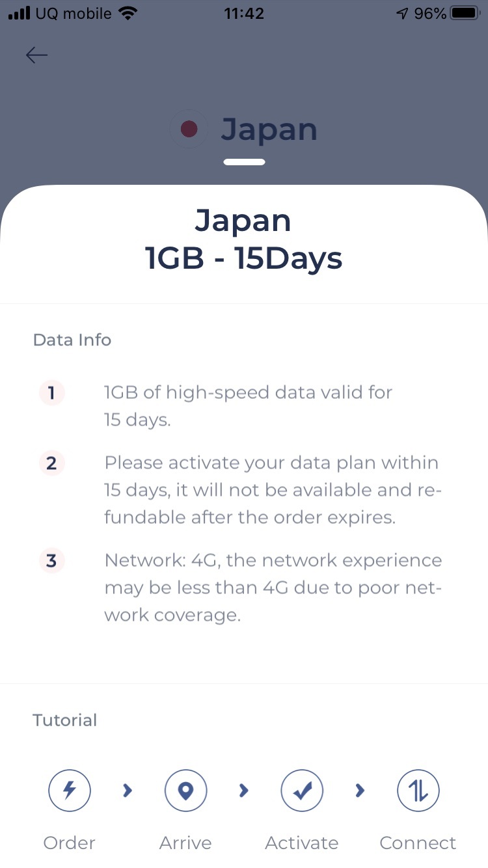Tap the numbered badge 3
The width and height of the screenshot is (488, 868).
(51, 561)
